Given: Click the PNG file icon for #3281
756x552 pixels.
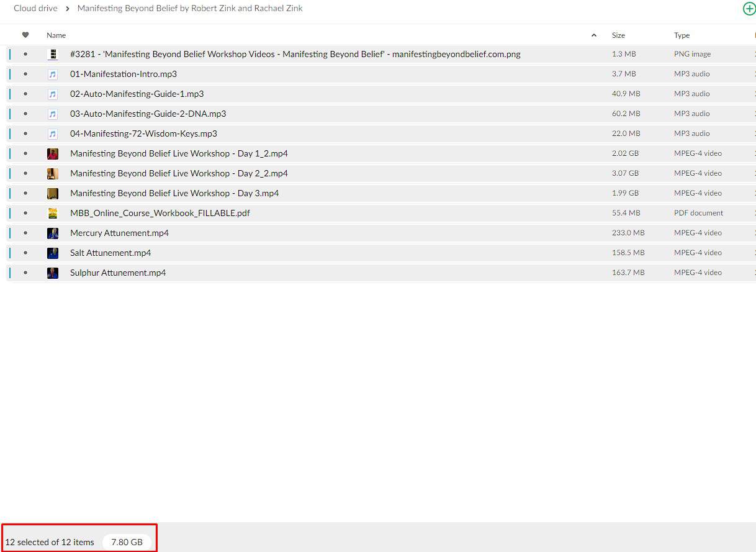Looking at the screenshot, I should tap(53, 54).
